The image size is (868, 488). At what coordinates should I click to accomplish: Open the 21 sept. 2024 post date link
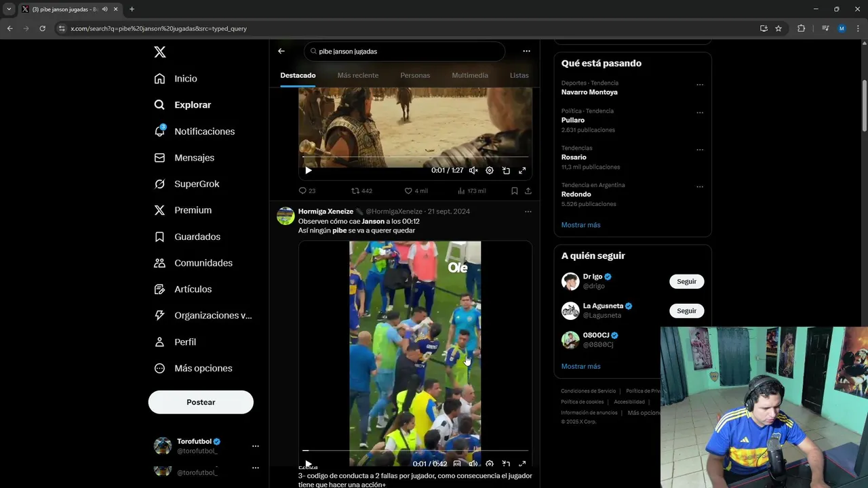click(448, 211)
